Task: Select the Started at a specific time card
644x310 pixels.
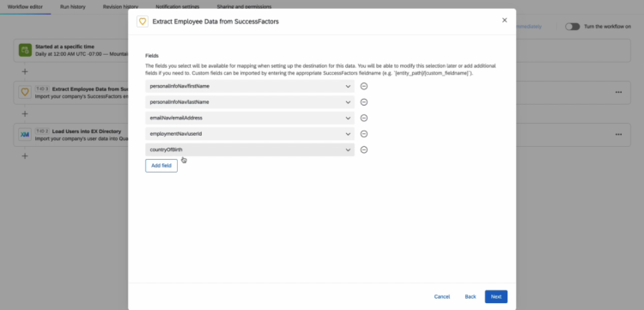Action: pyautogui.click(x=322, y=51)
